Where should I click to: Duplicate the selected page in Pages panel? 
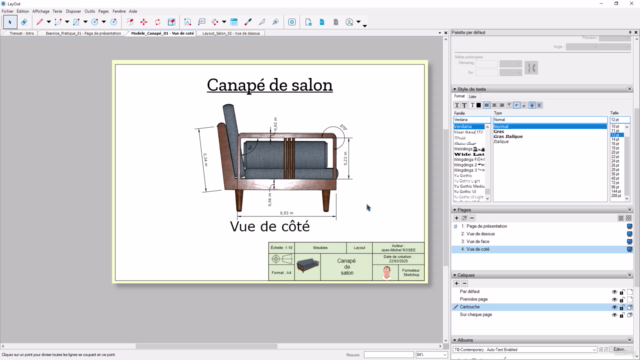coord(464,218)
